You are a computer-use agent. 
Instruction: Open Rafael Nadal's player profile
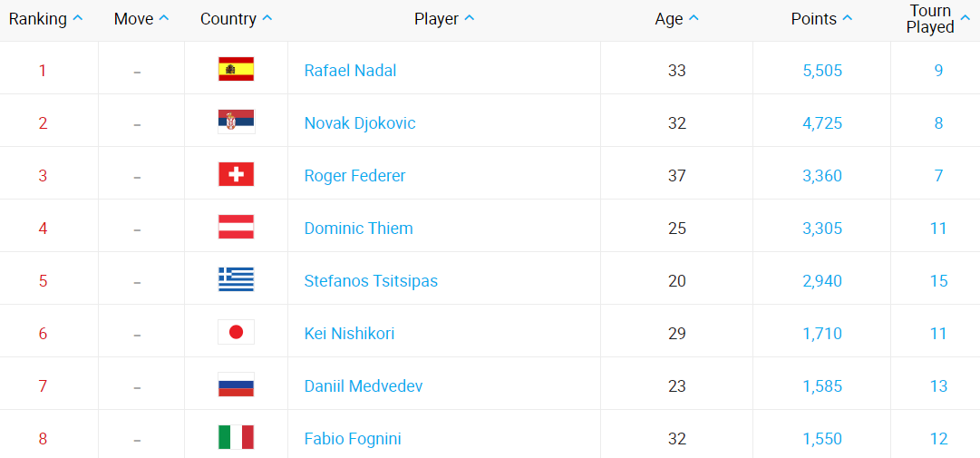pyautogui.click(x=350, y=71)
